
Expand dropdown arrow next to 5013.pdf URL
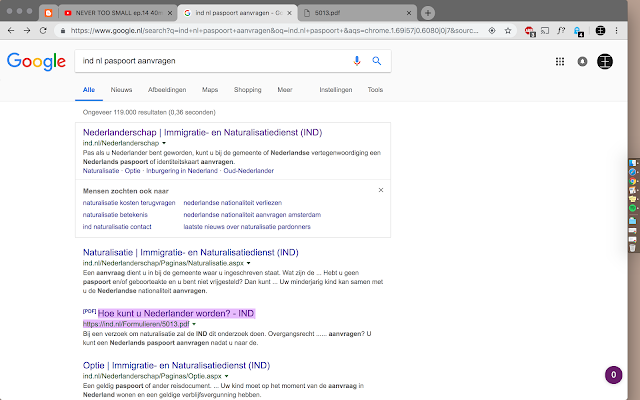coord(194,324)
